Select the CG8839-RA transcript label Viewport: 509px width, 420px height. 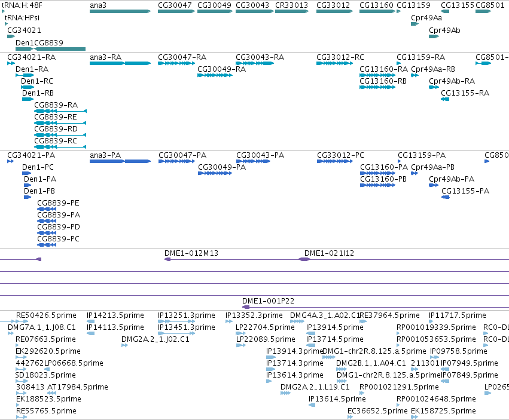click(56, 105)
